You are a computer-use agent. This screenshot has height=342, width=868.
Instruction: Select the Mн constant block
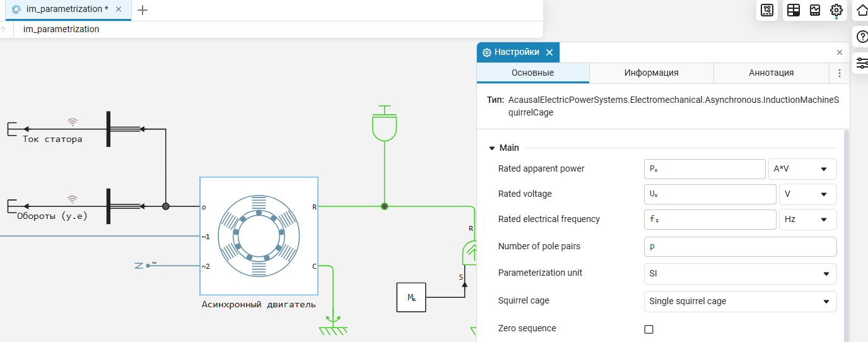pyautogui.click(x=411, y=297)
